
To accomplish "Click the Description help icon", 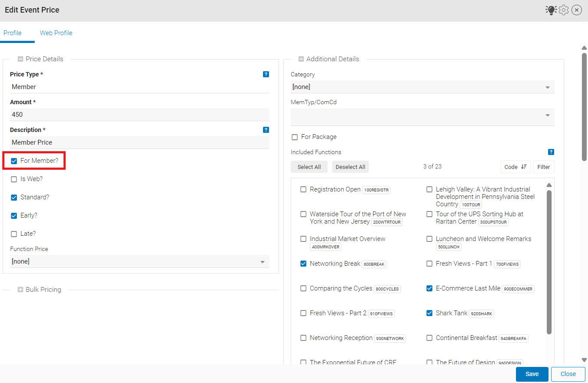I will pyautogui.click(x=266, y=130).
